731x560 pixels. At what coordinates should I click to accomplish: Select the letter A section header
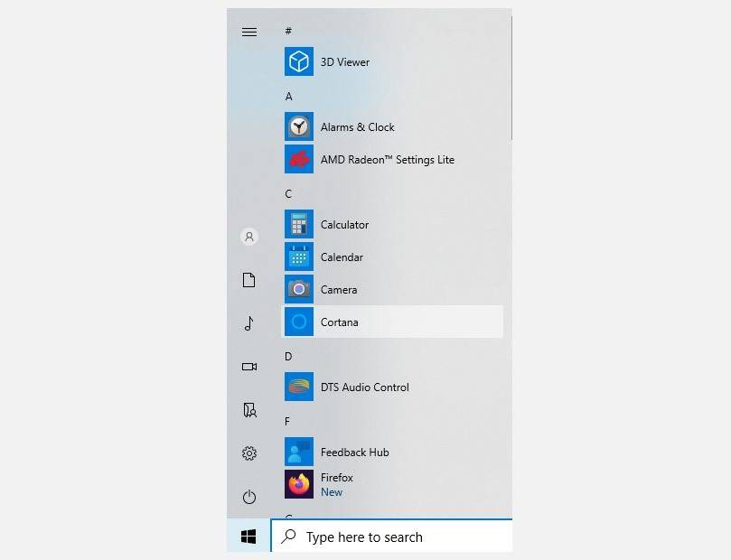pos(288,96)
